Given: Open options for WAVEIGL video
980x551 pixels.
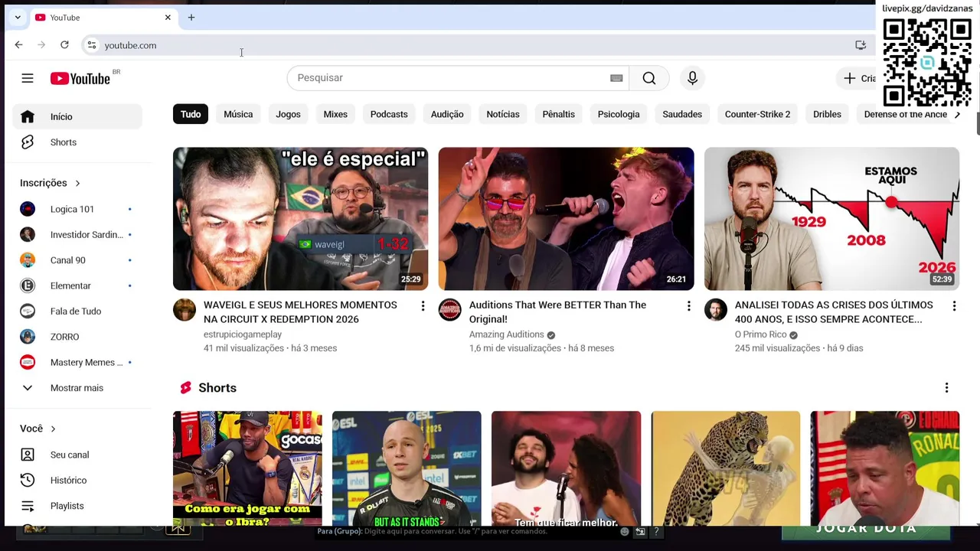Looking at the screenshot, I should [423, 306].
